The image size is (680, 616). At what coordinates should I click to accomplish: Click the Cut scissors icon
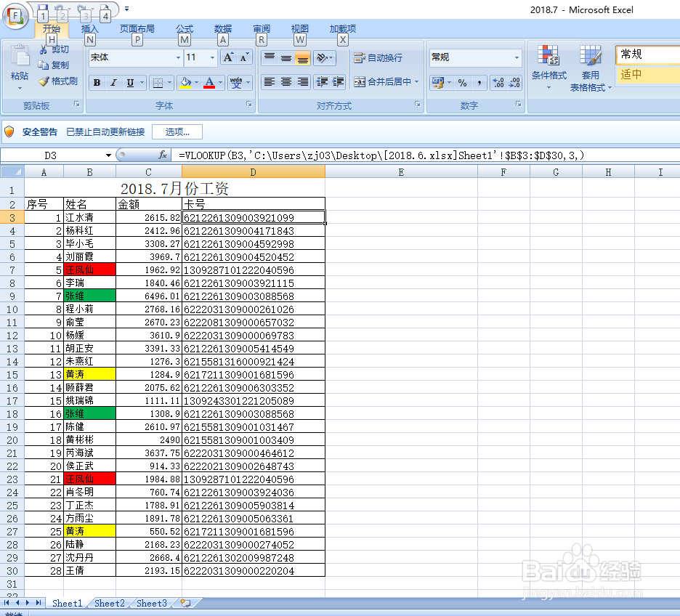coord(43,49)
